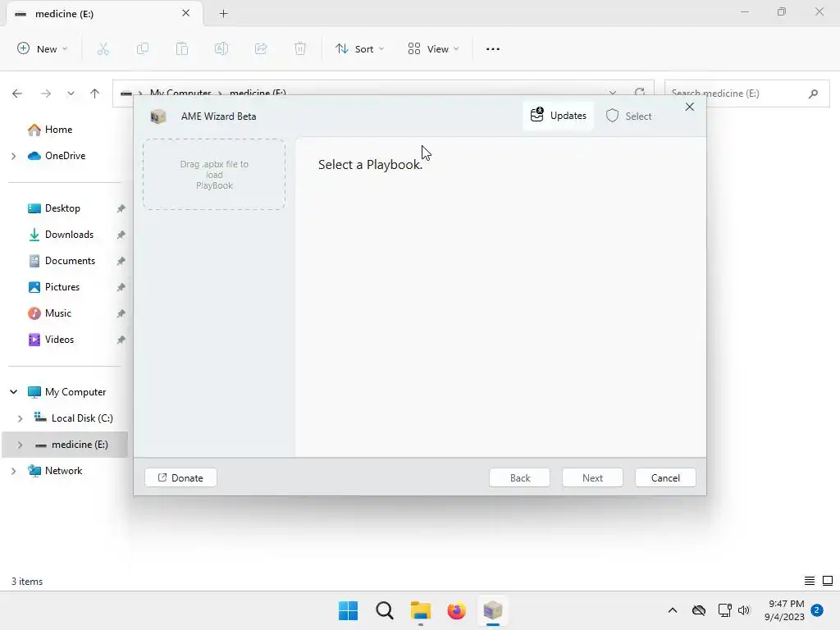Refresh the medicine (E:) folder

(x=640, y=93)
